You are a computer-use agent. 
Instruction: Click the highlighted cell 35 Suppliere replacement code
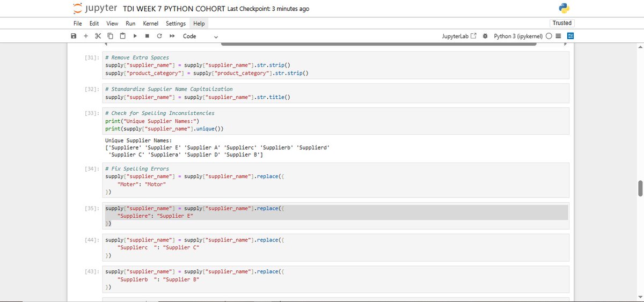tap(335, 216)
